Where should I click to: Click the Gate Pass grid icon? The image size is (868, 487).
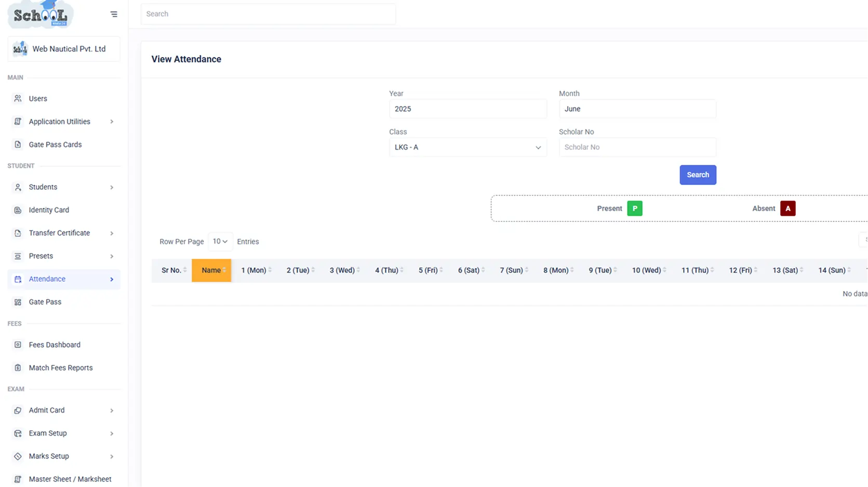pos(18,302)
